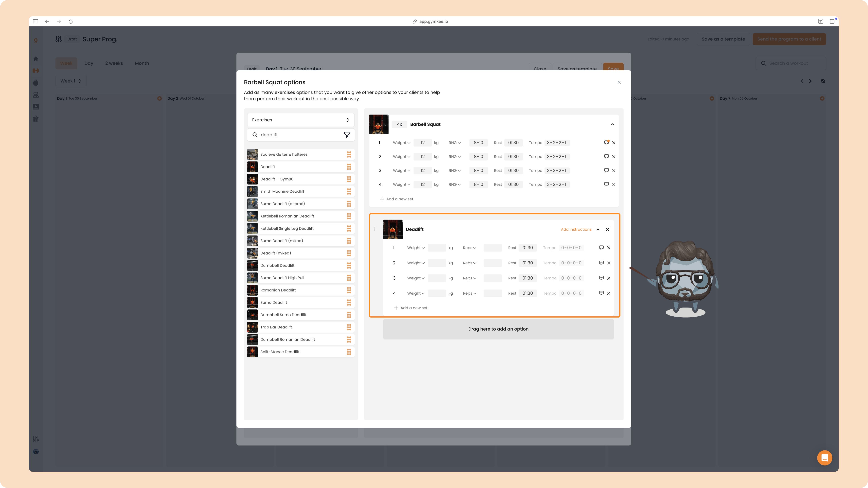Switch to the Day view tab
Viewport: 868px width, 488px height.
coord(89,63)
